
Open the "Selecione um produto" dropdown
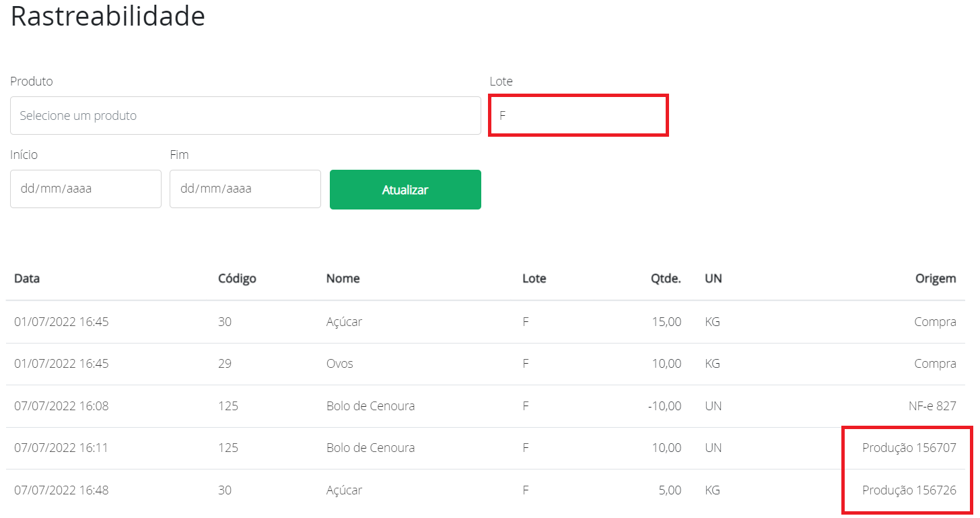(245, 115)
